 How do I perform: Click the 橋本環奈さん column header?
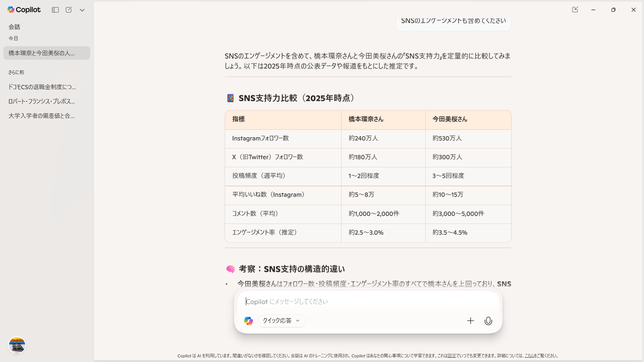pos(366,119)
